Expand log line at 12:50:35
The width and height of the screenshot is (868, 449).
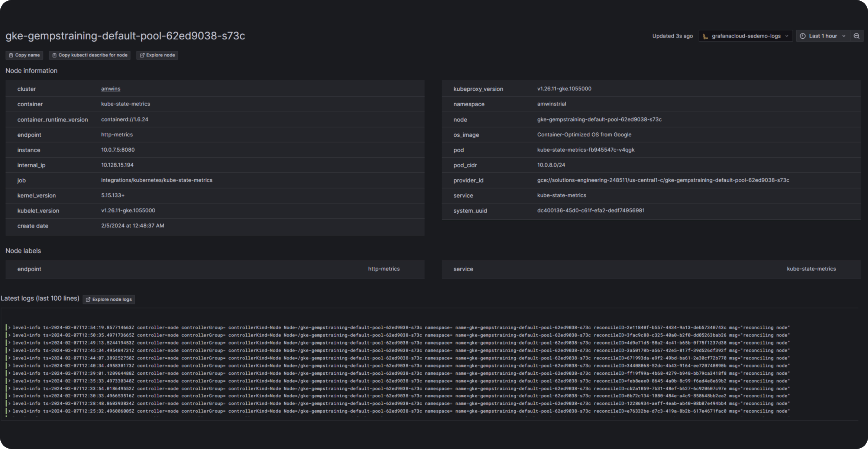[x=9, y=335]
